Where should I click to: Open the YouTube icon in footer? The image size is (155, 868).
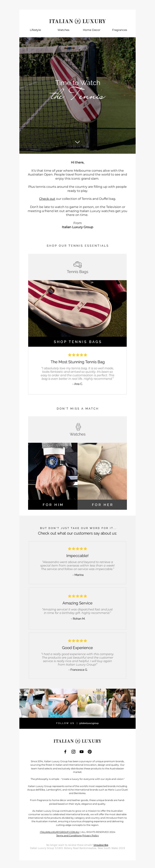click(81, 752)
